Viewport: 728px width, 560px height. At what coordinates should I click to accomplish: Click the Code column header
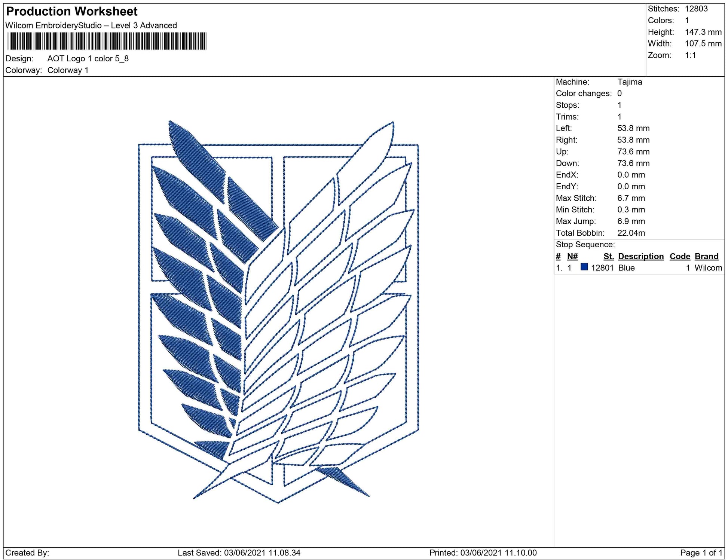[x=679, y=256]
